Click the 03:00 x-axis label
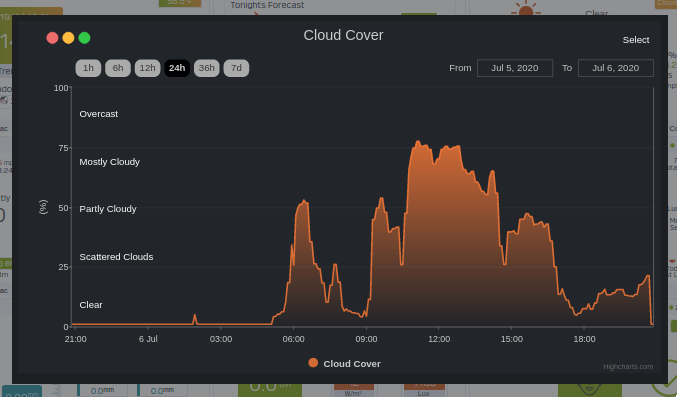 point(221,339)
